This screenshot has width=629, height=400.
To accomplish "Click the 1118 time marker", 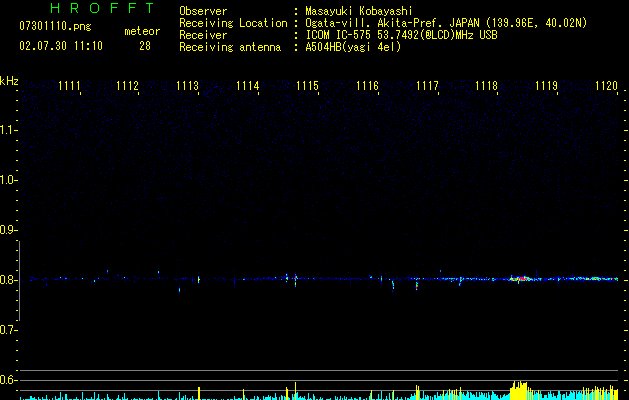I will (x=486, y=86).
